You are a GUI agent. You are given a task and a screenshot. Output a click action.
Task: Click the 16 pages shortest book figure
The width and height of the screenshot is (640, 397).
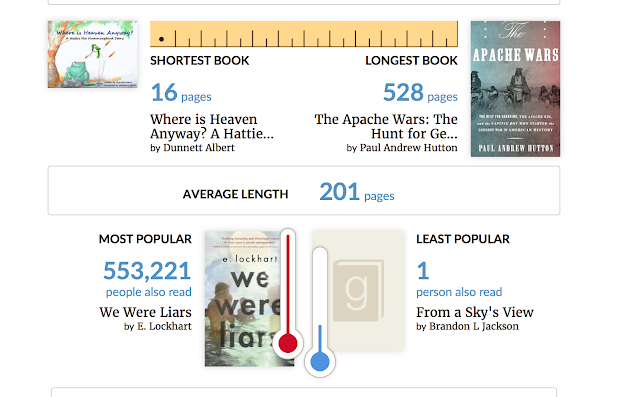pyautogui.click(x=181, y=93)
